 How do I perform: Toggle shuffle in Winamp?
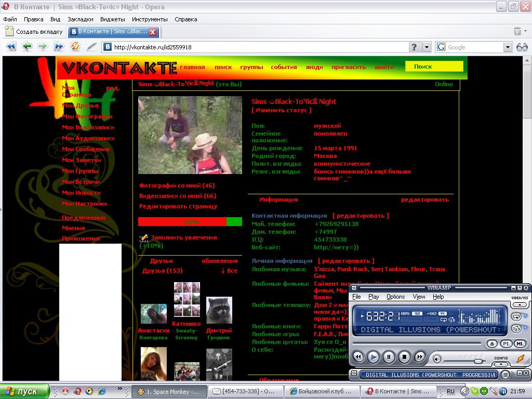516,329
